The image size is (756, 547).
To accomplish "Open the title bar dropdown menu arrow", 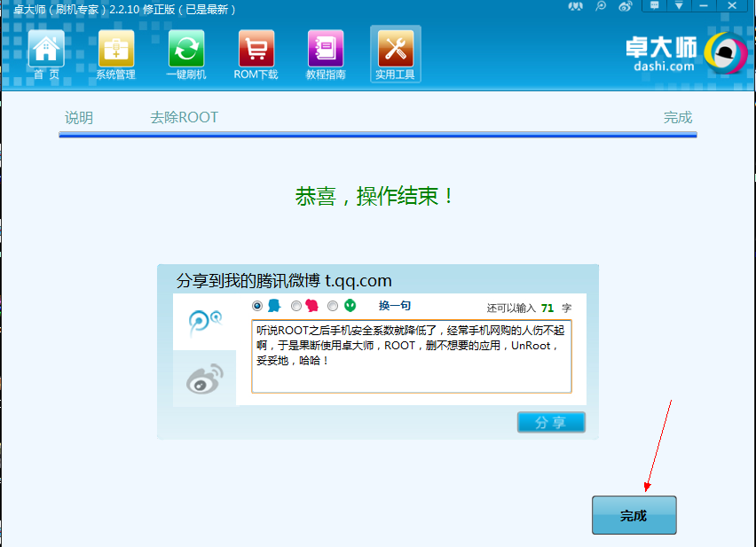I will (x=679, y=6).
